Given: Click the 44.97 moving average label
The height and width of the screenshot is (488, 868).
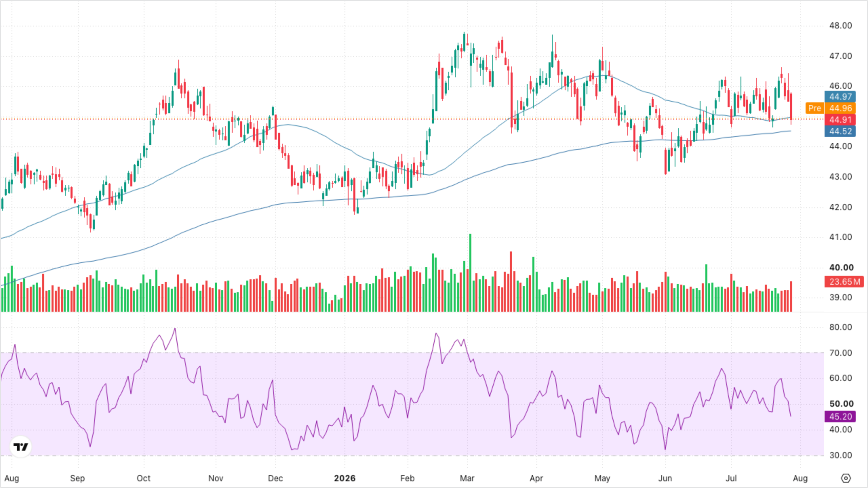Looking at the screenshot, I should 840,97.
